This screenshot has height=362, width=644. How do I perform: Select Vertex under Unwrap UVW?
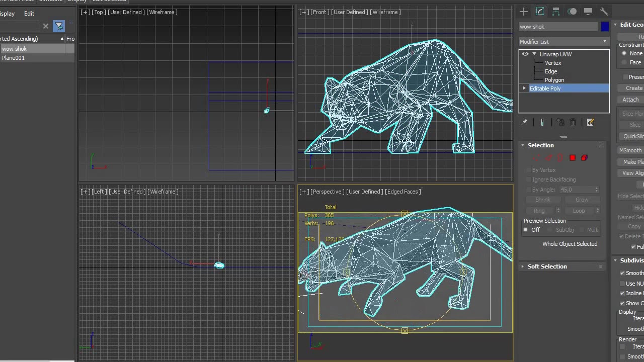point(553,63)
